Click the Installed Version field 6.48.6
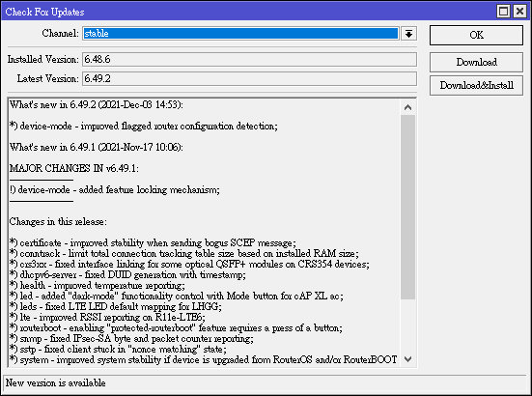Screen dimensions: 532x396 click(x=249, y=59)
